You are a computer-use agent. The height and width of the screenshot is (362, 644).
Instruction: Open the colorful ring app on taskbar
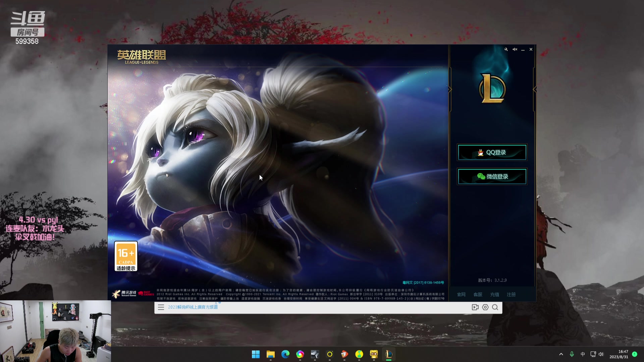[300, 354]
